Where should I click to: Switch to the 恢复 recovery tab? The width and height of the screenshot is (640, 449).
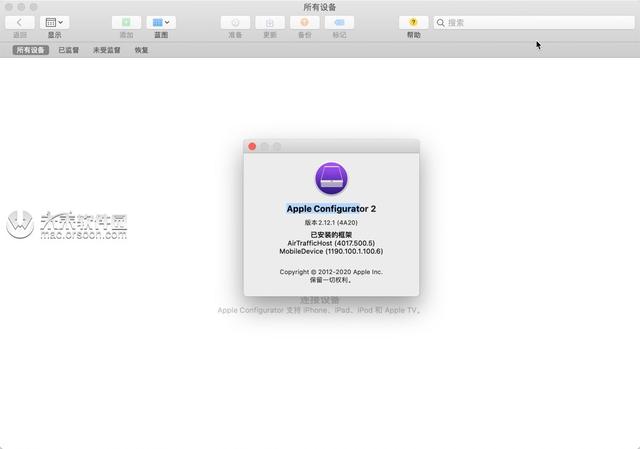(141, 50)
